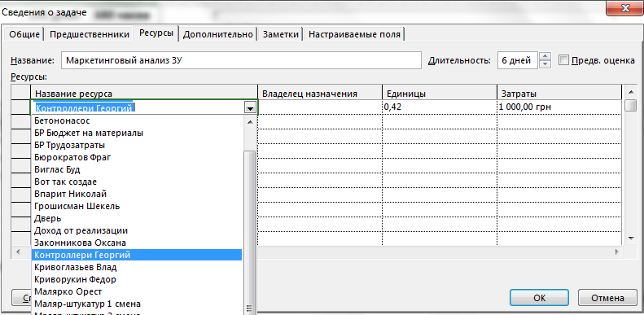Click the Название task name field

point(241,61)
